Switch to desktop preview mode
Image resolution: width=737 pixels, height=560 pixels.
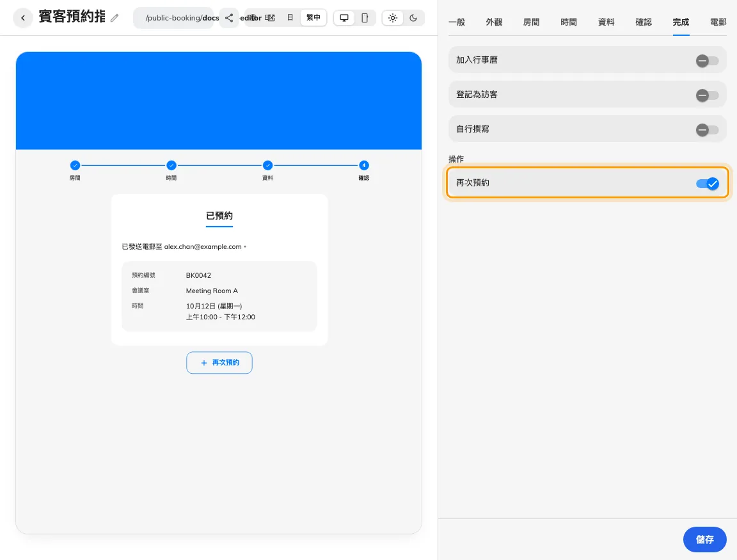344,18
